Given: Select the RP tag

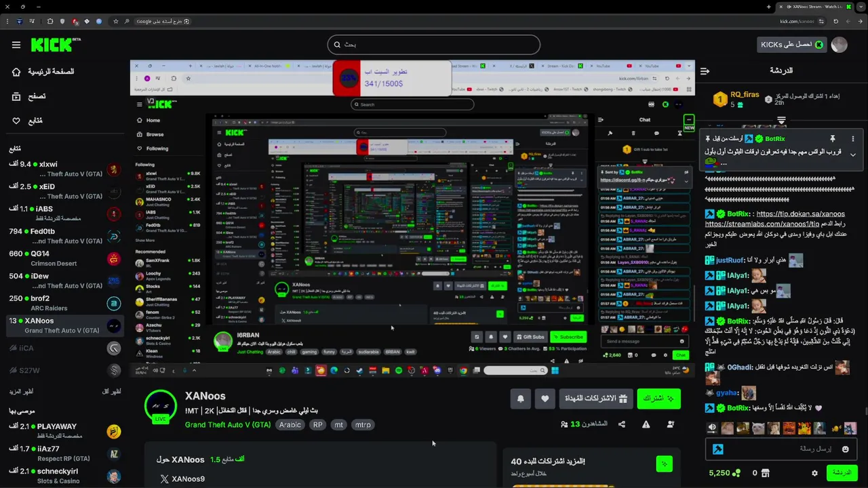Looking at the screenshot, I should (x=317, y=425).
